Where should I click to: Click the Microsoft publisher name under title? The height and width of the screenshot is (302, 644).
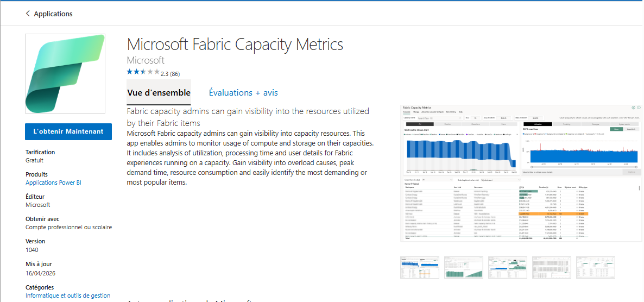pos(146,60)
